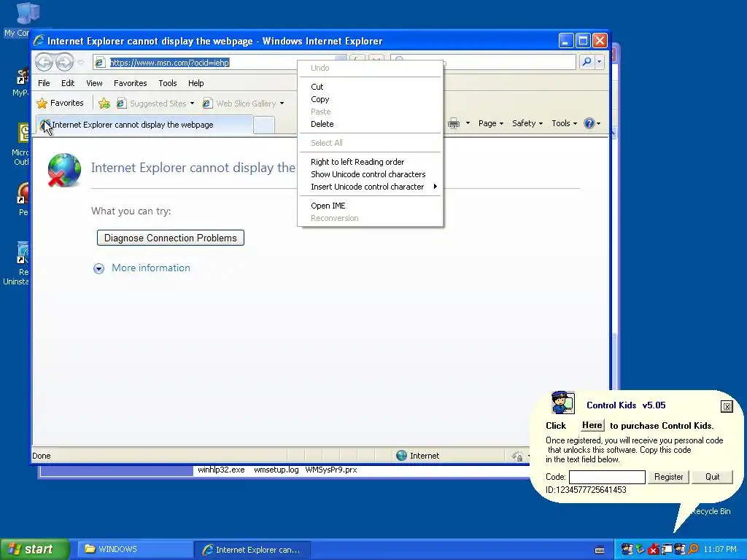Image resolution: width=747 pixels, height=560 pixels.
Task: Click the highlighted msn.com URL text
Action: coord(169,63)
